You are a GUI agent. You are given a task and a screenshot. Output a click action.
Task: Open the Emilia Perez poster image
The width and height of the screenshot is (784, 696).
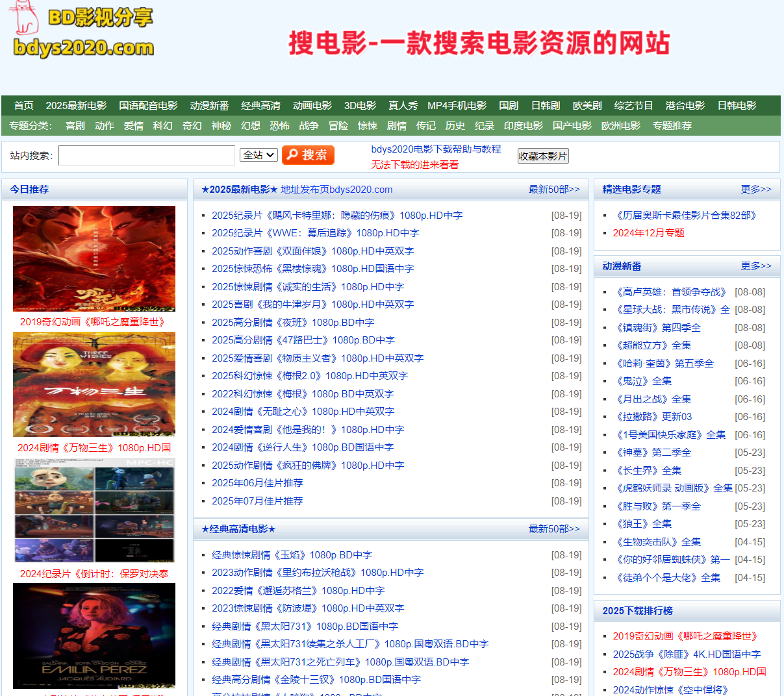tap(94, 635)
